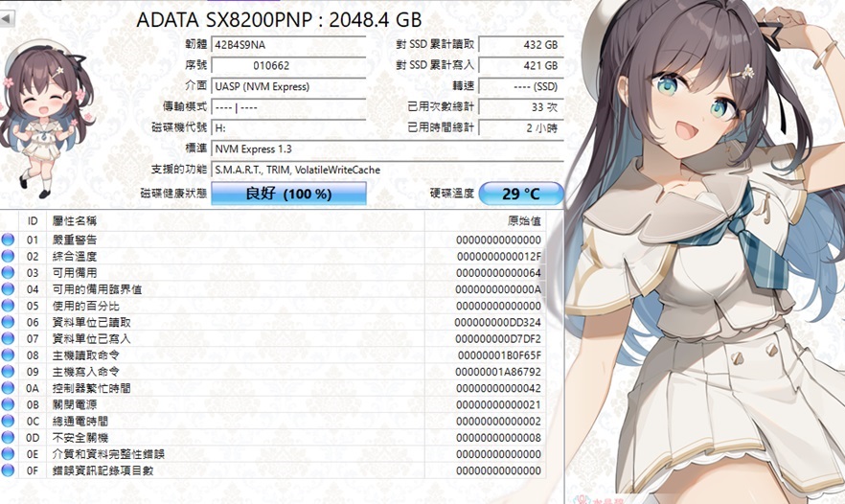Click status circle for 0C 總通電時間 row

(8, 421)
